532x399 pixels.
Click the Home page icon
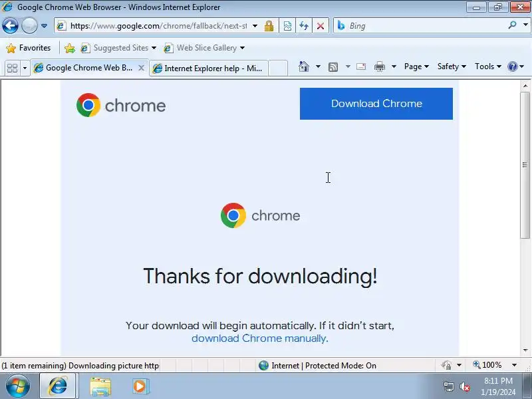click(304, 66)
